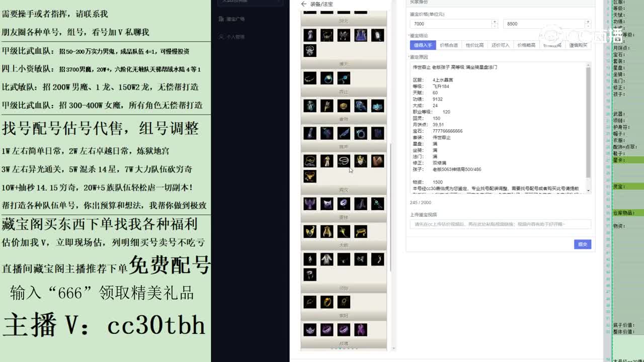The image size is (644, 362).
Task: Choose the 性价比高 conclusion option
Action: (474, 45)
